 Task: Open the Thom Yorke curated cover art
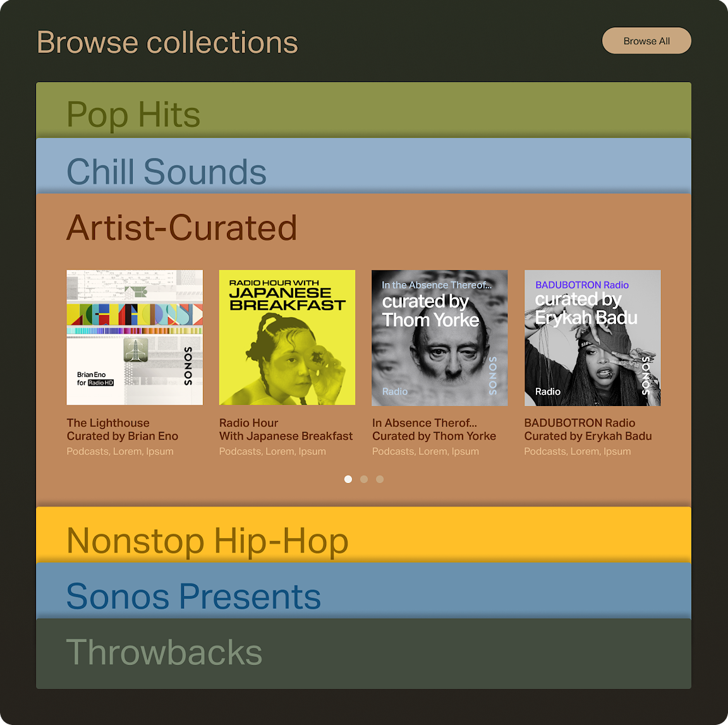[440, 338]
